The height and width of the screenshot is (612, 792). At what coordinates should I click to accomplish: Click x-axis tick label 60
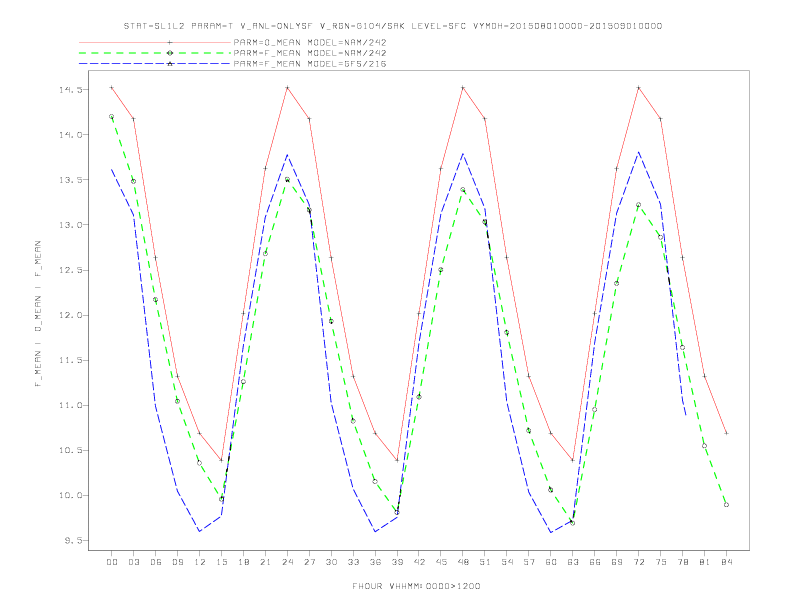[551, 562]
